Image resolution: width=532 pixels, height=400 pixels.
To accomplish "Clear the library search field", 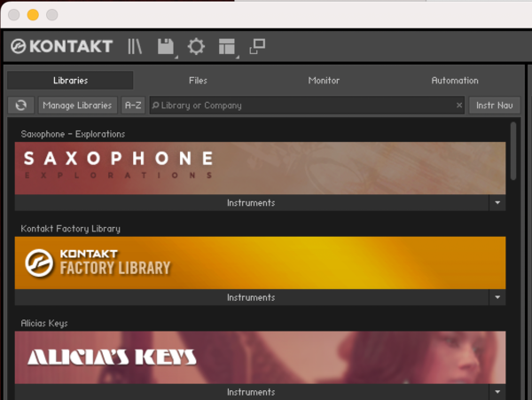I will point(459,106).
